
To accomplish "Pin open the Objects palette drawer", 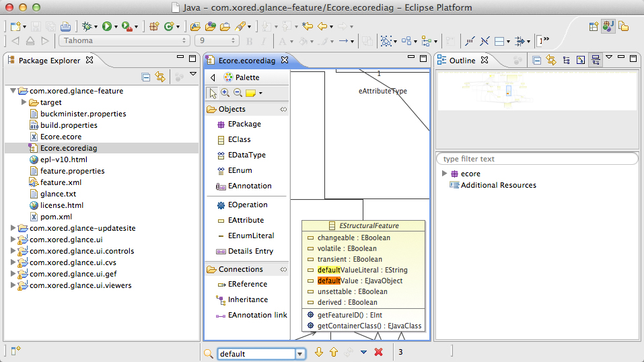I will [283, 109].
